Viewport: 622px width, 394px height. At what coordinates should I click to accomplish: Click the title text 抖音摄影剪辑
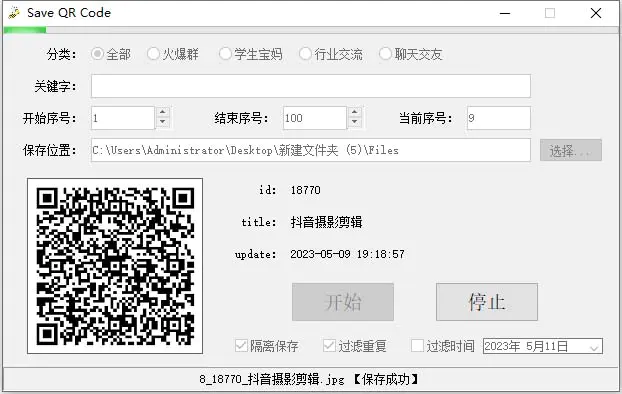pos(326,222)
